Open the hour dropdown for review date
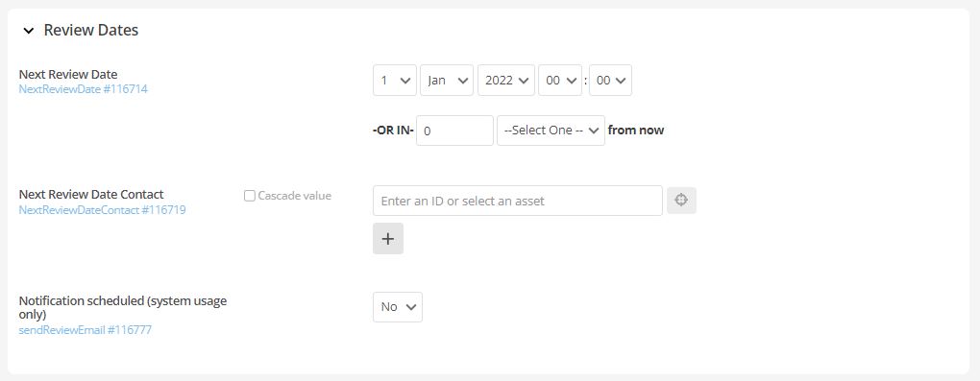 [x=560, y=81]
